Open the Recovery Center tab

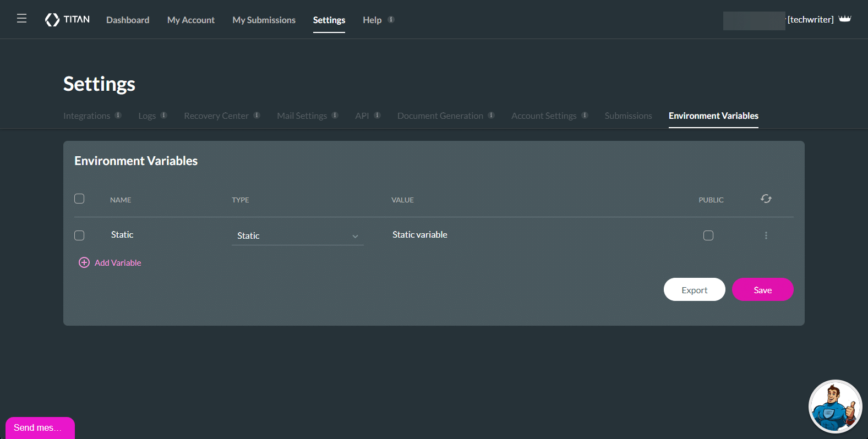(x=216, y=116)
